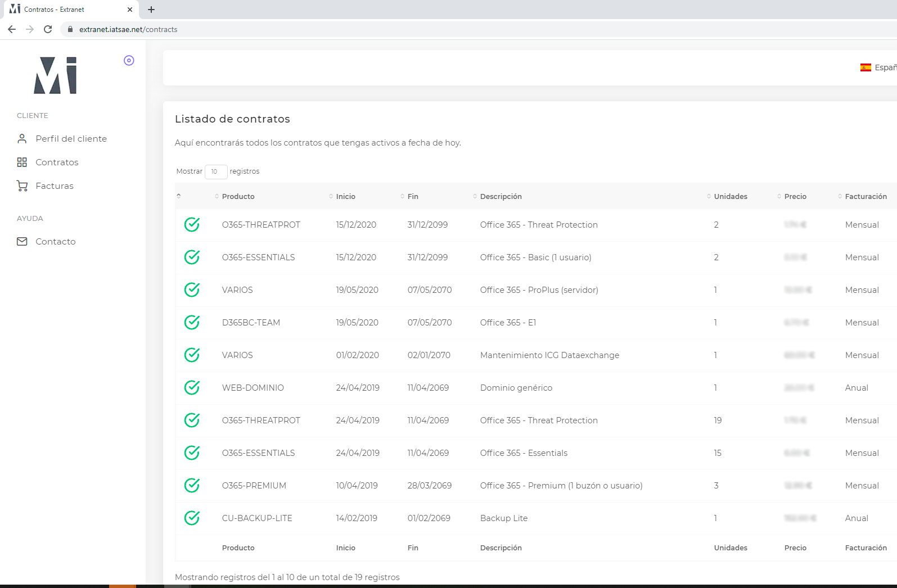Open Facturas from sidebar
Screen dimensions: 897x588
(55, 186)
